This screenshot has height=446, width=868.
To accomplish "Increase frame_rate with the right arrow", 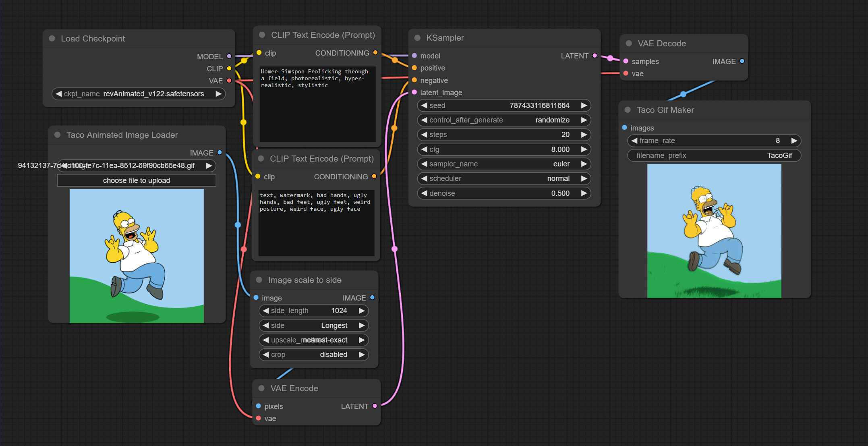I will (x=794, y=141).
